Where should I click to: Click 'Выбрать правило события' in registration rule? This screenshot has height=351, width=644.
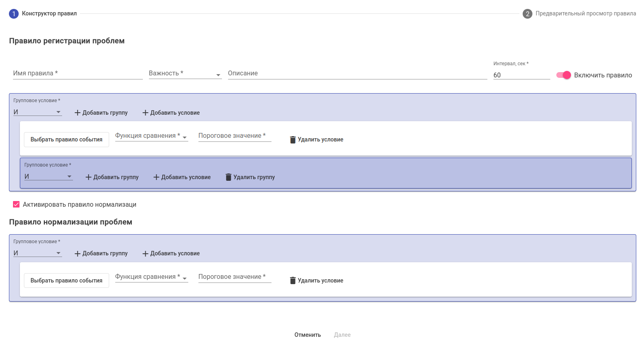67,139
